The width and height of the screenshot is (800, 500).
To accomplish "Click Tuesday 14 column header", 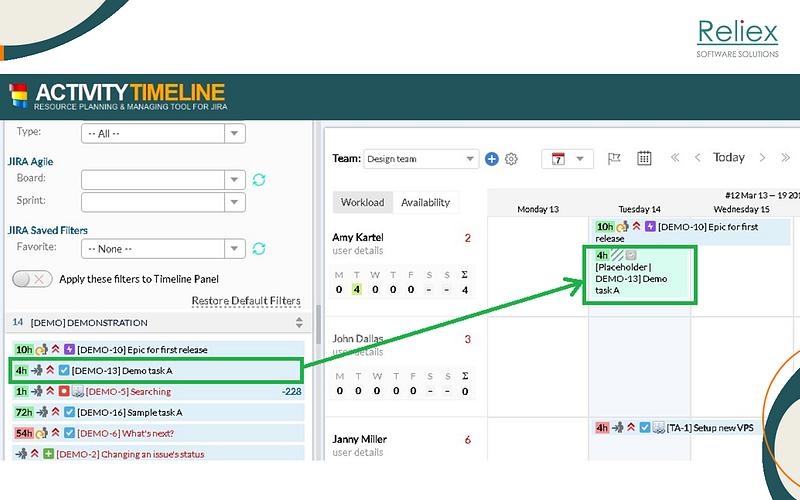I will pyautogui.click(x=639, y=209).
